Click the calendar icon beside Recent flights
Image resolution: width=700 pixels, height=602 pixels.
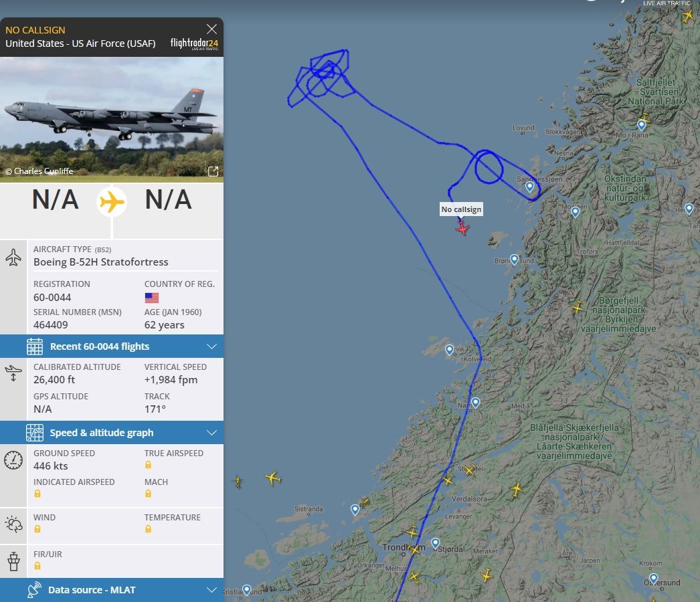(x=34, y=346)
